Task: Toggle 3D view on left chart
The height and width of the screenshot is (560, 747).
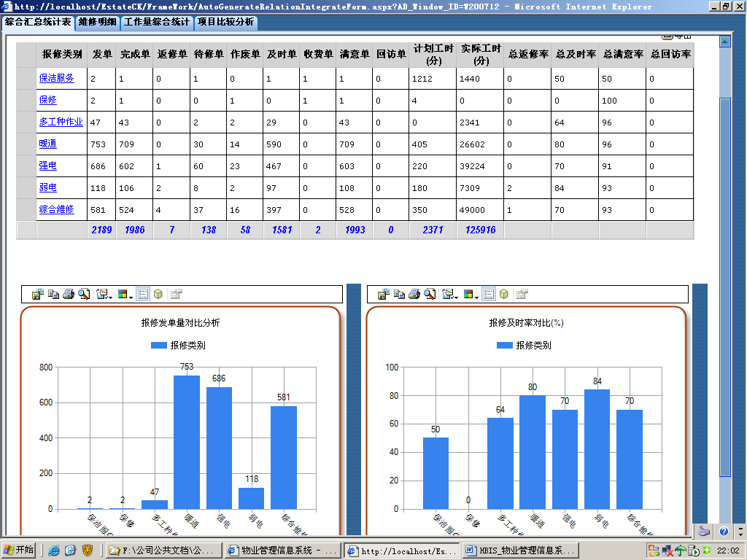Action: pyautogui.click(x=158, y=294)
